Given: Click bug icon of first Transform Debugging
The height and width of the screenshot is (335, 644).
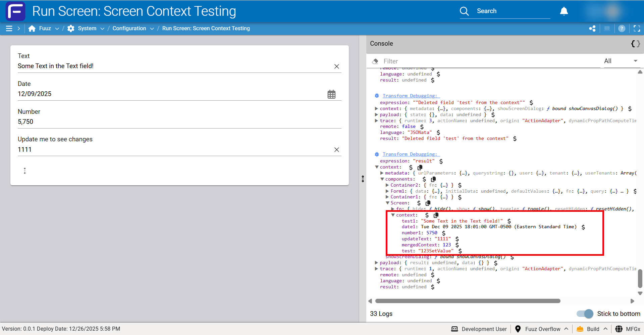Looking at the screenshot, I should point(377,96).
